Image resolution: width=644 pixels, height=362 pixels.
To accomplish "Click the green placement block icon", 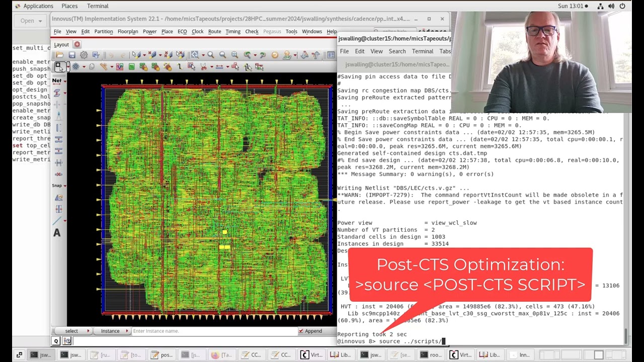I will pyautogui.click(x=131, y=66).
